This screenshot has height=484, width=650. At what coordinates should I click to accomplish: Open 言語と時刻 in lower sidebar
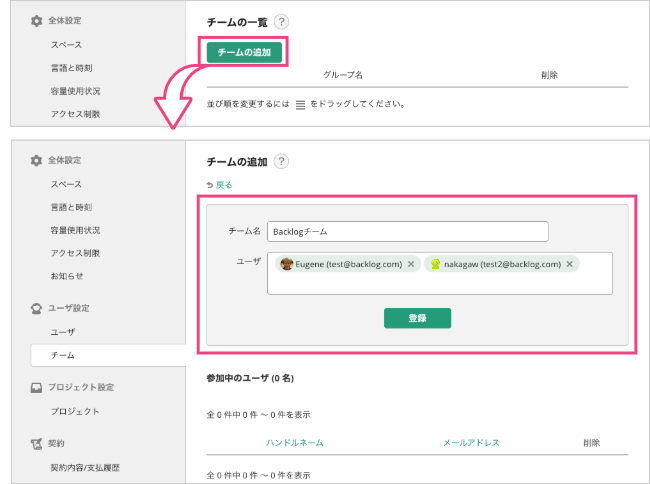click(x=71, y=207)
